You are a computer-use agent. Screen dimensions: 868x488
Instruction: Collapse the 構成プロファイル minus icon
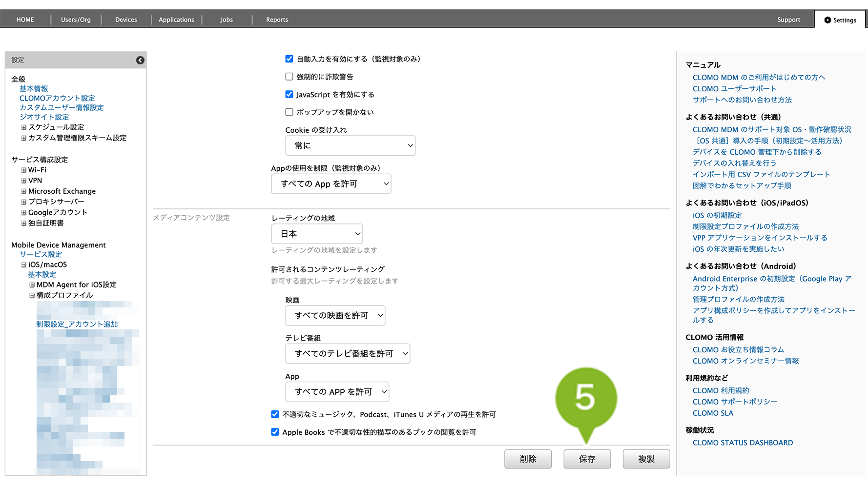tap(32, 296)
